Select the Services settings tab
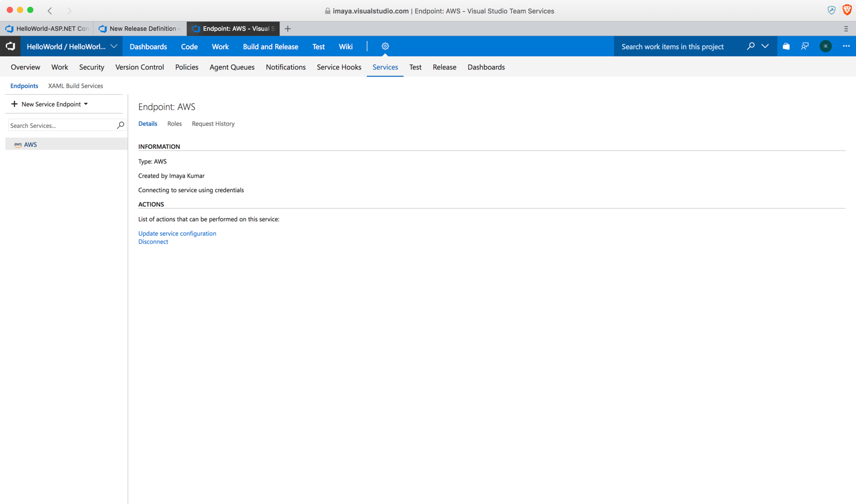Image resolution: width=856 pixels, height=504 pixels. tap(385, 67)
